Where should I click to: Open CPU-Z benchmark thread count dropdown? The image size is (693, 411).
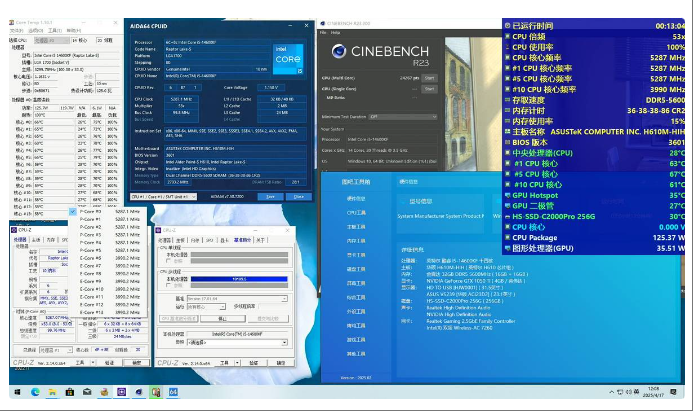[206, 307]
